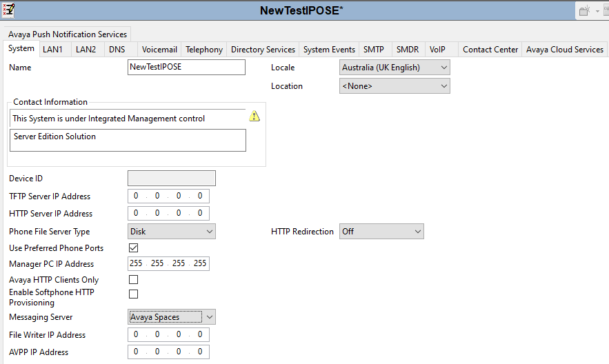
Task: Go to the Telephony tab
Action: coord(204,50)
